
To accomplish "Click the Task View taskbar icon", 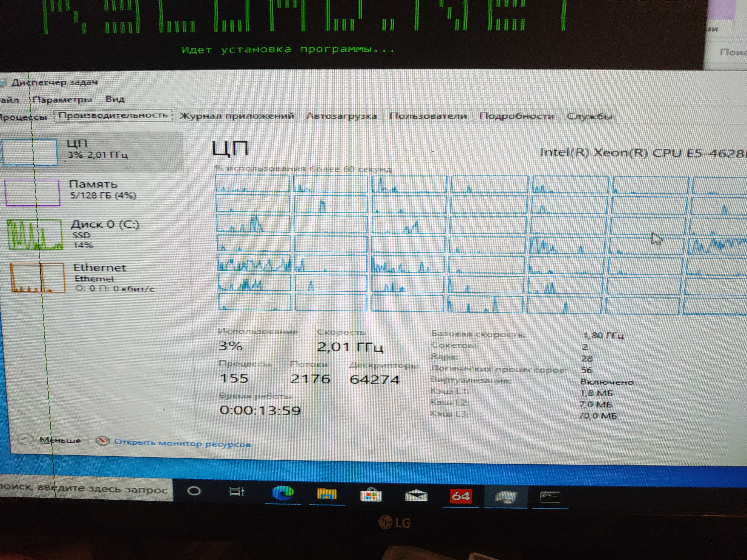I will 236,492.
